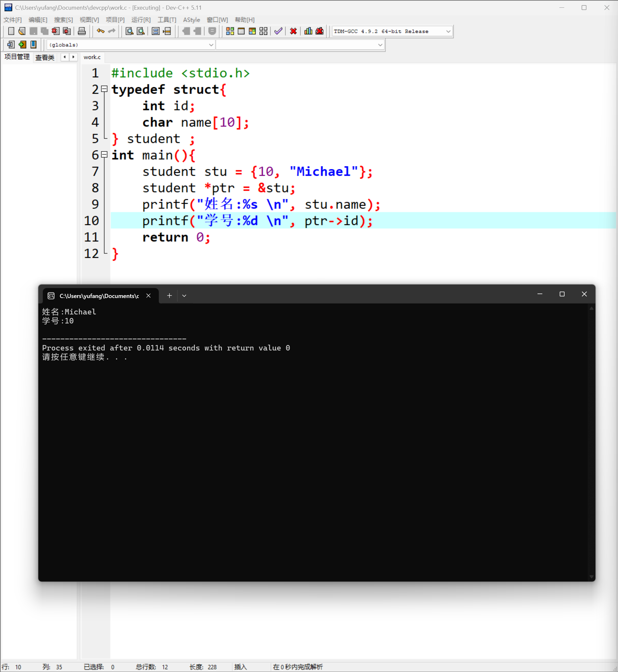Open the Replace tool icon

tap(141, 31)
